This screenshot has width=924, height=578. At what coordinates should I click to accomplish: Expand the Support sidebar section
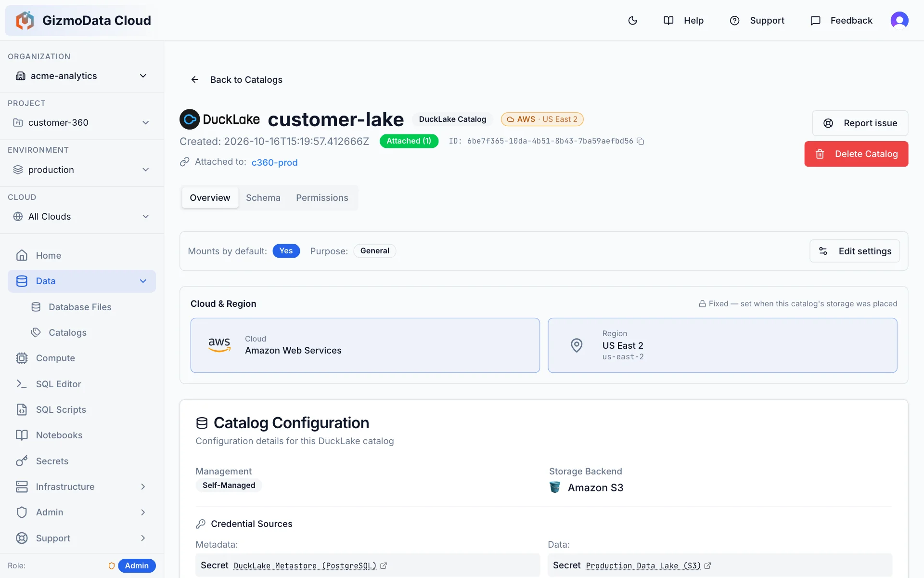click(x=143, y=538)
